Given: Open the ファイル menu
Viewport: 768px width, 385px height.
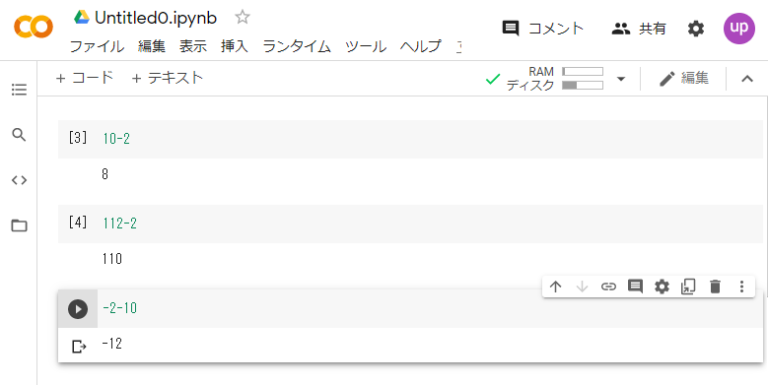Looking at the screenshot, I should click(x=96, y=47).
